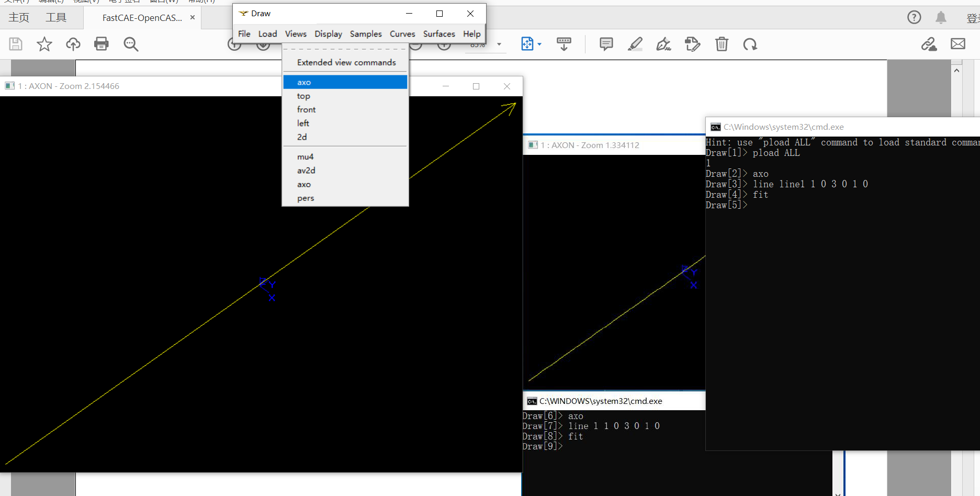Viewport: 980px width, 496px height.
Task: Select the highlighter pen tool
Action: click(x=635, y=44)
